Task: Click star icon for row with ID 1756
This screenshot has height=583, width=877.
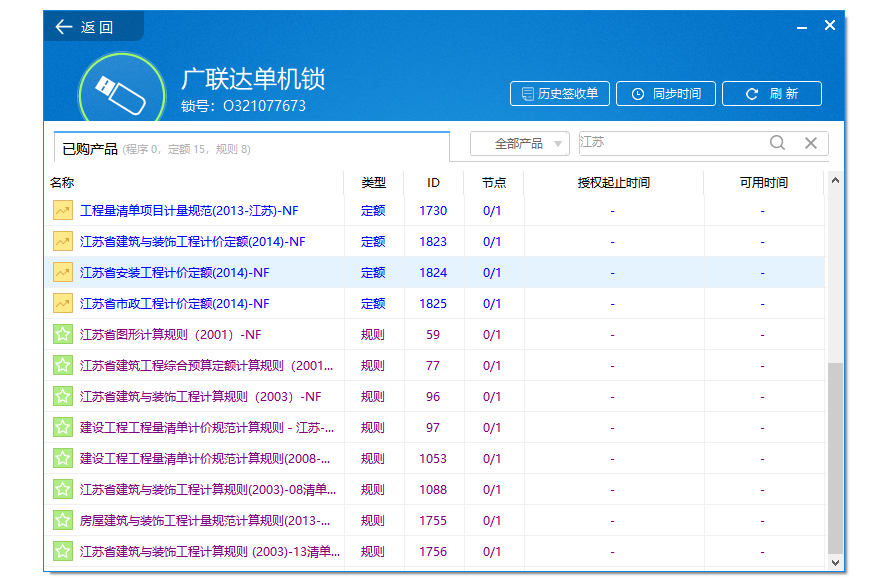Action: pos(63,552)
